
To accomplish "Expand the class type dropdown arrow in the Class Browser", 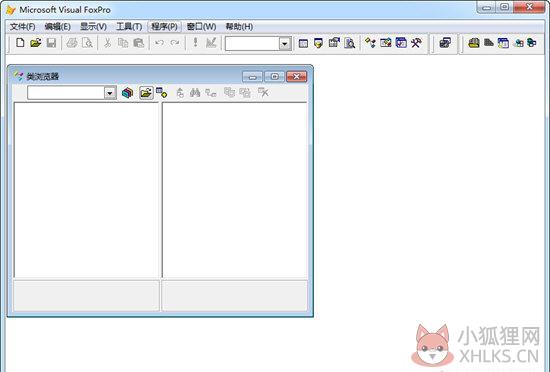I will (x=110, y=93).
